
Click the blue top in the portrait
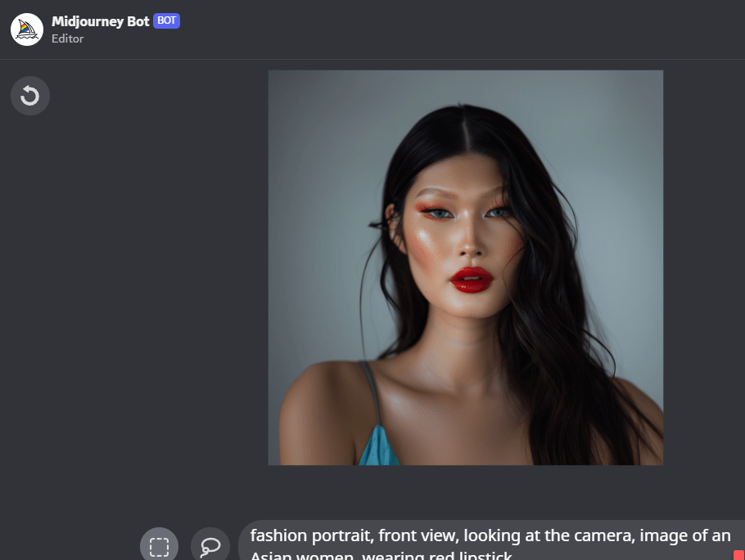pos(377,447)
